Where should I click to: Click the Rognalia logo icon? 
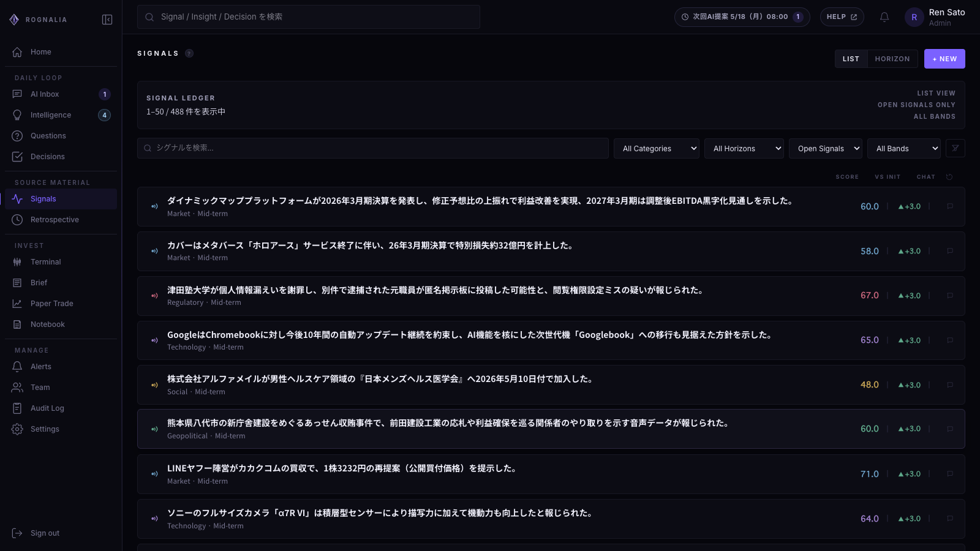pos(14,20)
